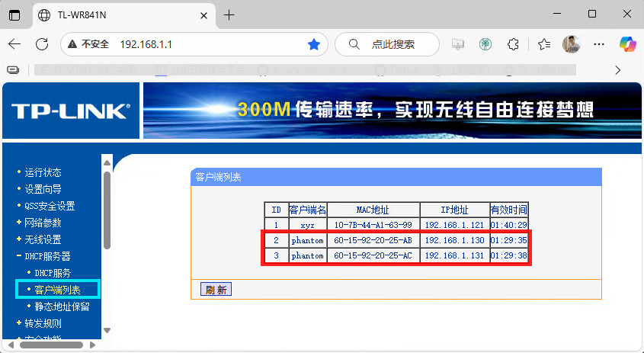Viewport: 644px width, 353px height.
Task: Open the DHCP服务 submenu item
Action: tap(53, 273)
